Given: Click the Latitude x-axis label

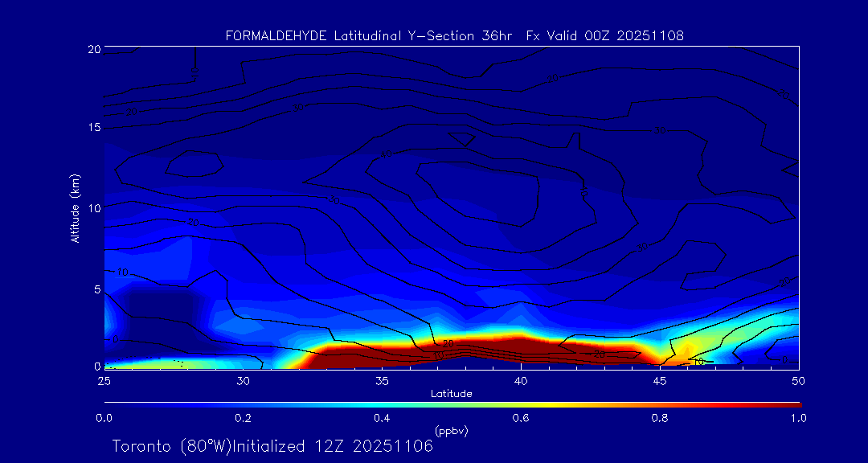Looking at the screenshot, I should pos(451,393).
